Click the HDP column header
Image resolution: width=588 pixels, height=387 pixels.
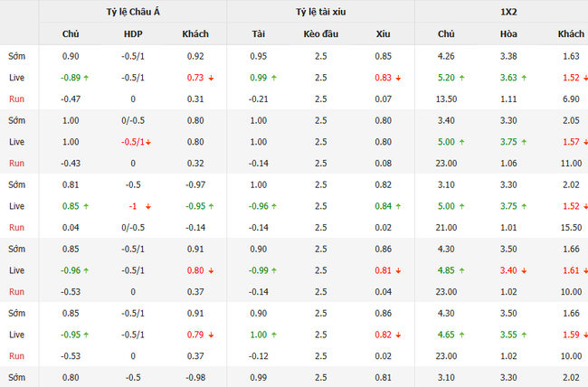point(133,34)
